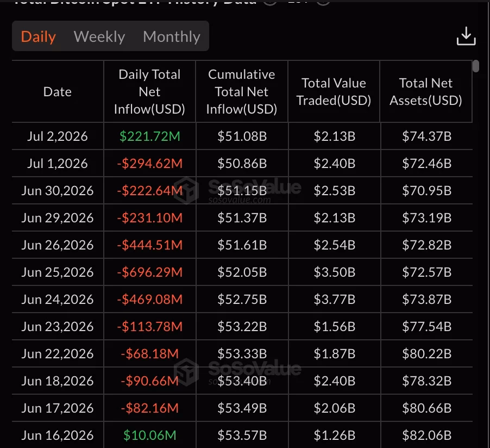This screenshot has height=448, width=490.
Task: Select the $73.19B net assets value
Action: pos(427,217)
